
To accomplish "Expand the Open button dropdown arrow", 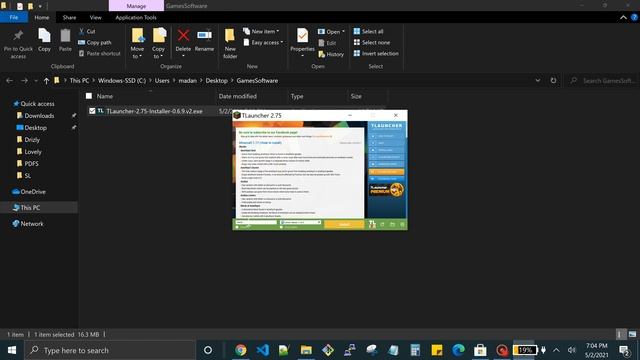I will 343,31.
